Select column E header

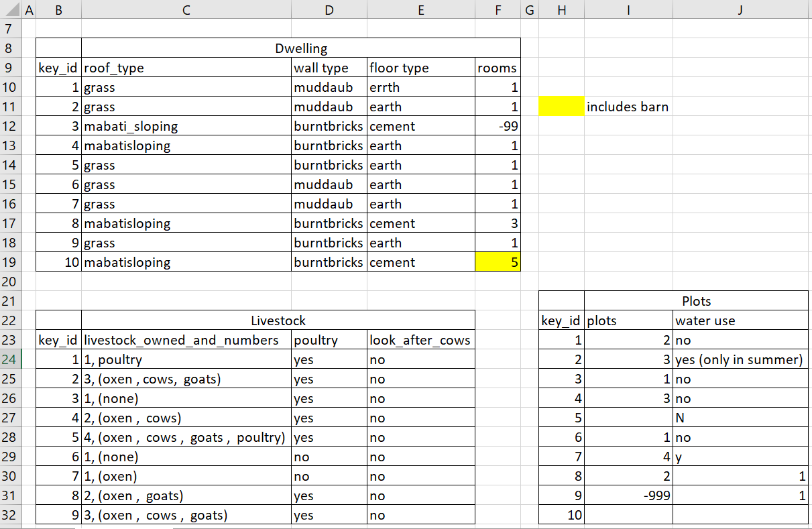pos(421,9)
